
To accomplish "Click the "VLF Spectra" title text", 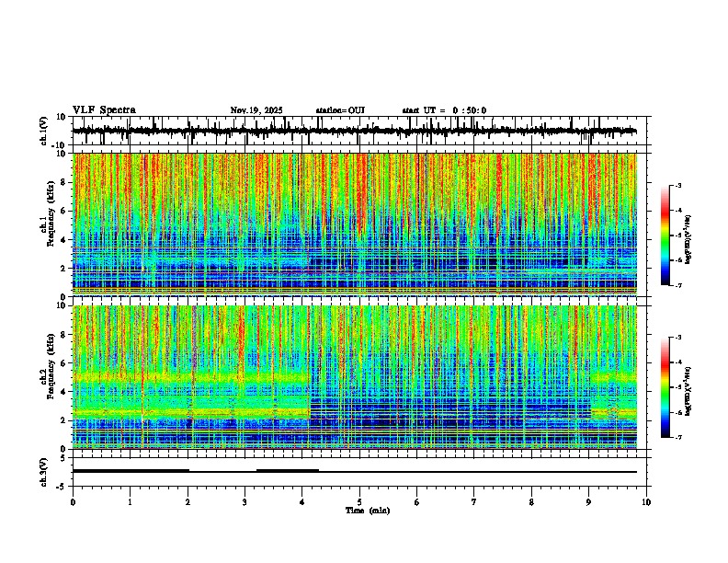I will pos(104,110).
